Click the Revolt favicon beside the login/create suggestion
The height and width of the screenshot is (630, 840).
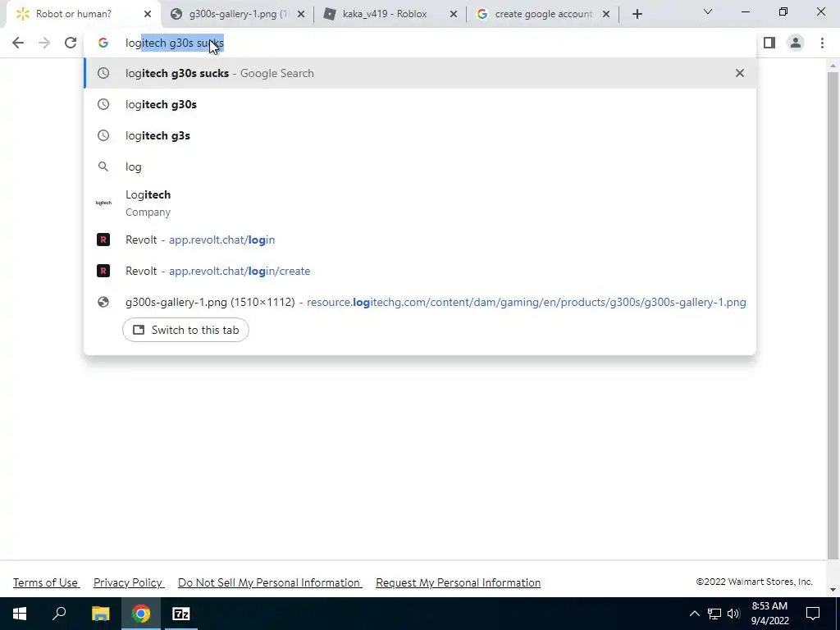coord(103,271)
